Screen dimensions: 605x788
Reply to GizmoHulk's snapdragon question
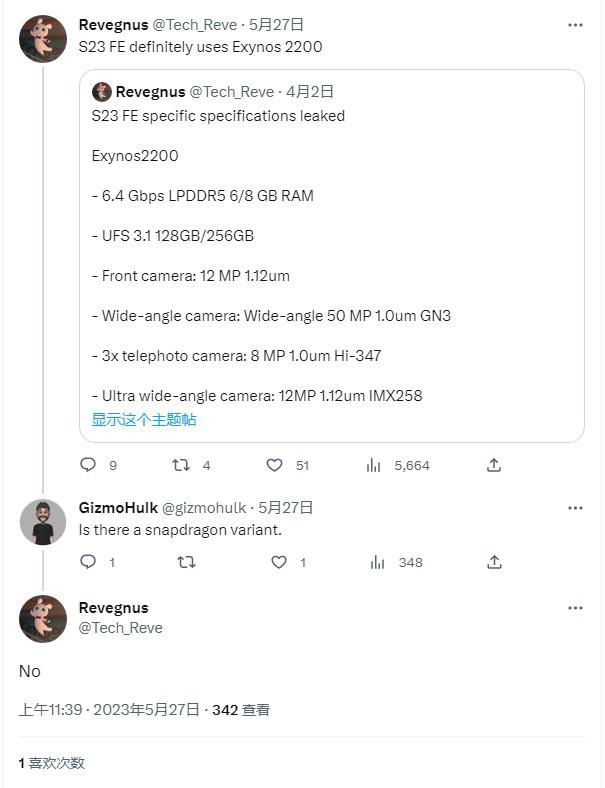[x=88, y=561]
